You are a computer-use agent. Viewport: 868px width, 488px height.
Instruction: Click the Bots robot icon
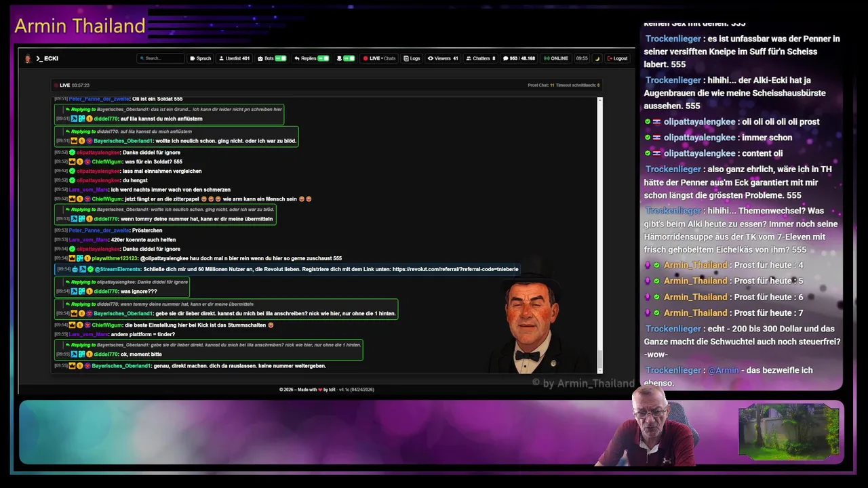[x=260, y=58]
